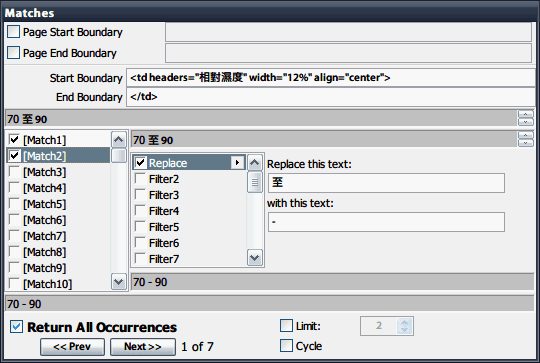
Task: Click the filtered result '70 - 90' bar
Action: [332, 282]
